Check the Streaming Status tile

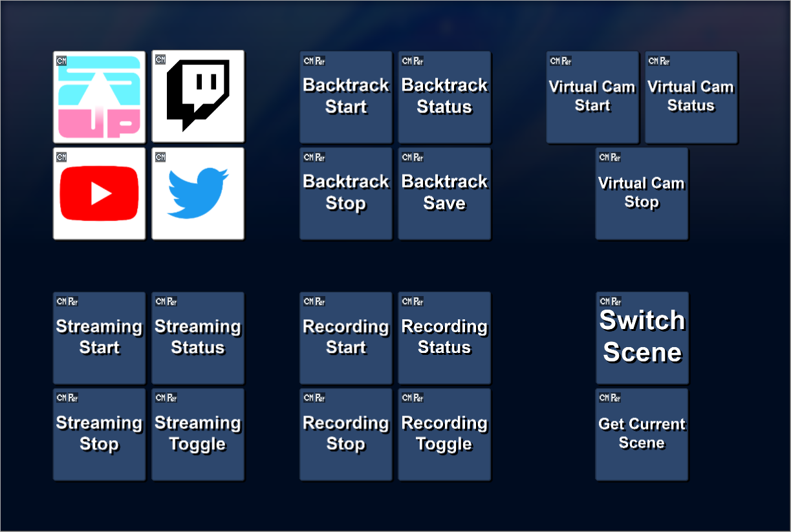coord(198,337)
